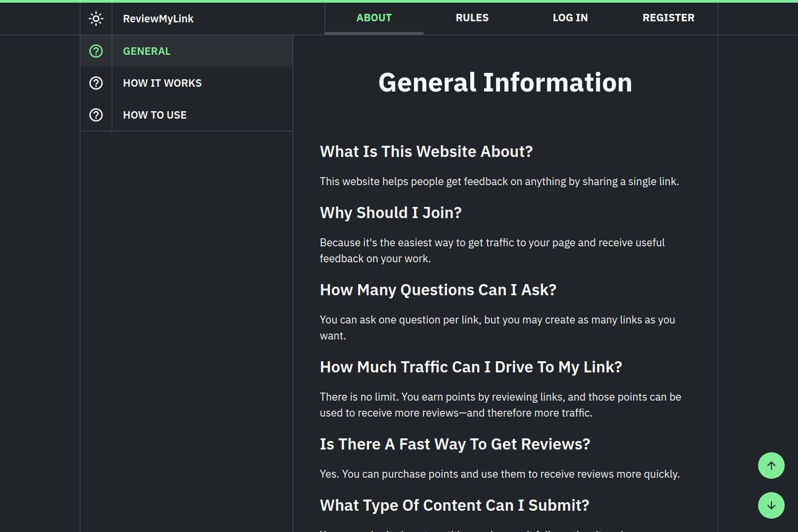Click the question mark icon beside How It Works

click(96, 83)
